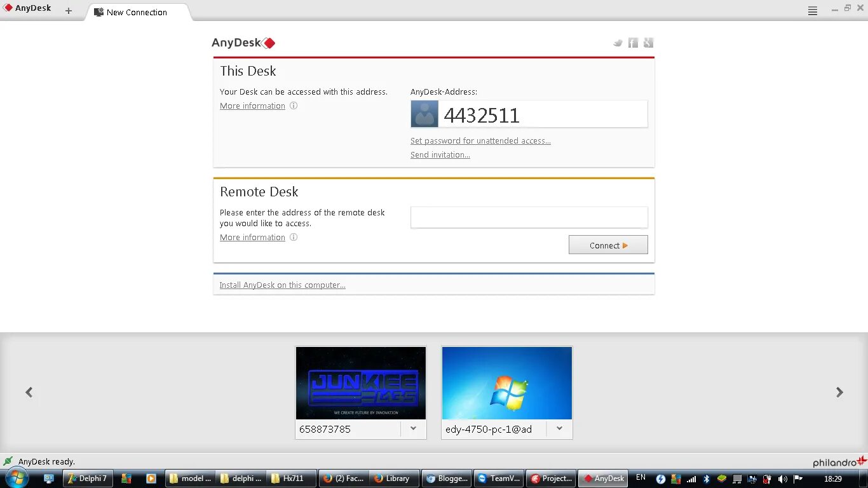This screenshot has width=868, height=488.
Task: Switch to the Firefox Library taskbar button
Action: [x=395, y=478]
